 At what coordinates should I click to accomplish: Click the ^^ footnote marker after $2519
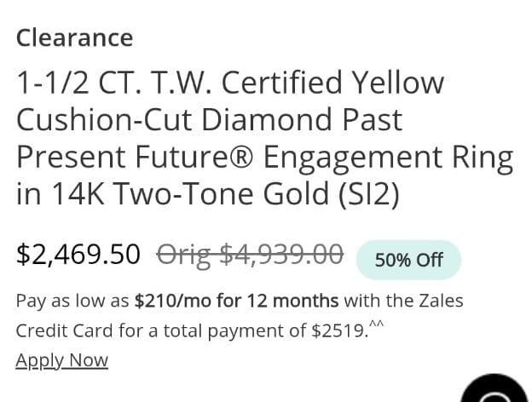(376, 324)
